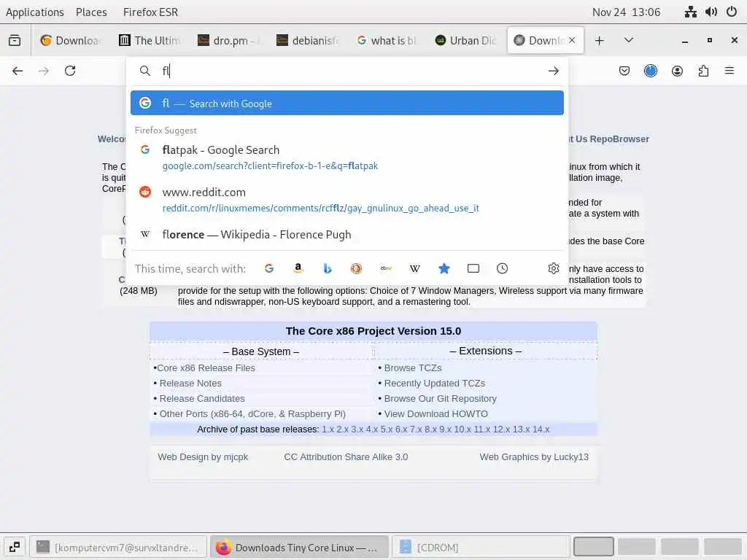The height and width of the screenshot is (560, 747).
Task: Open the Applications menu
Action: tap(35, 12)
